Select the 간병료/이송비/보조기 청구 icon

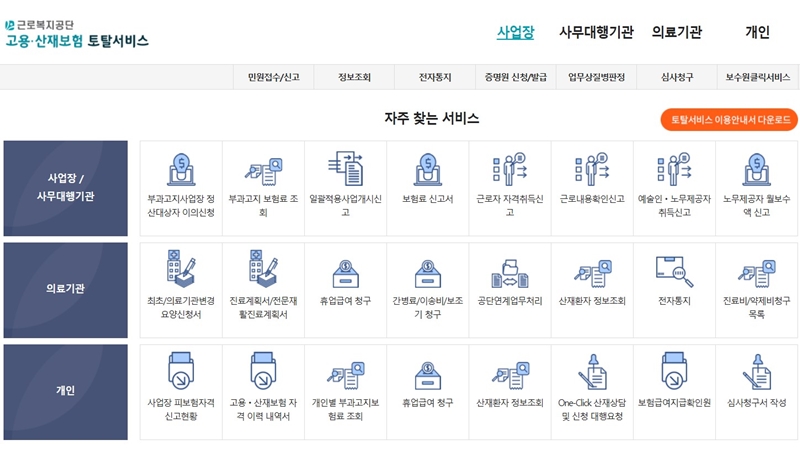tap(428, 274)
